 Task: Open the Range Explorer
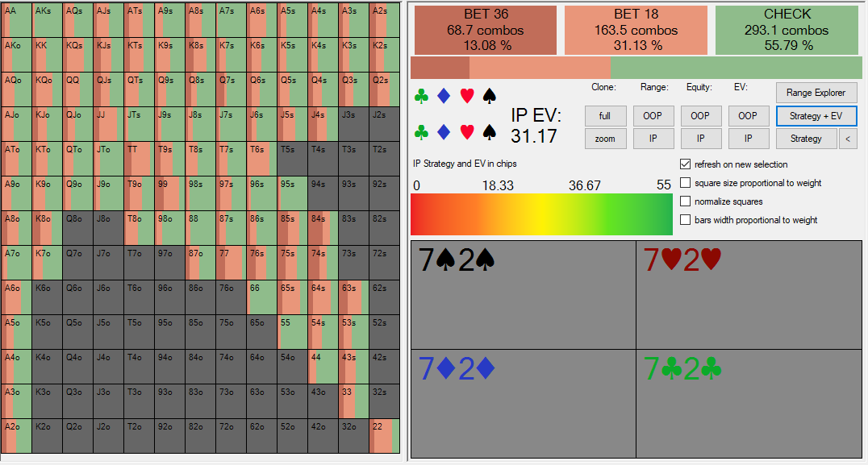click(816, 93)
